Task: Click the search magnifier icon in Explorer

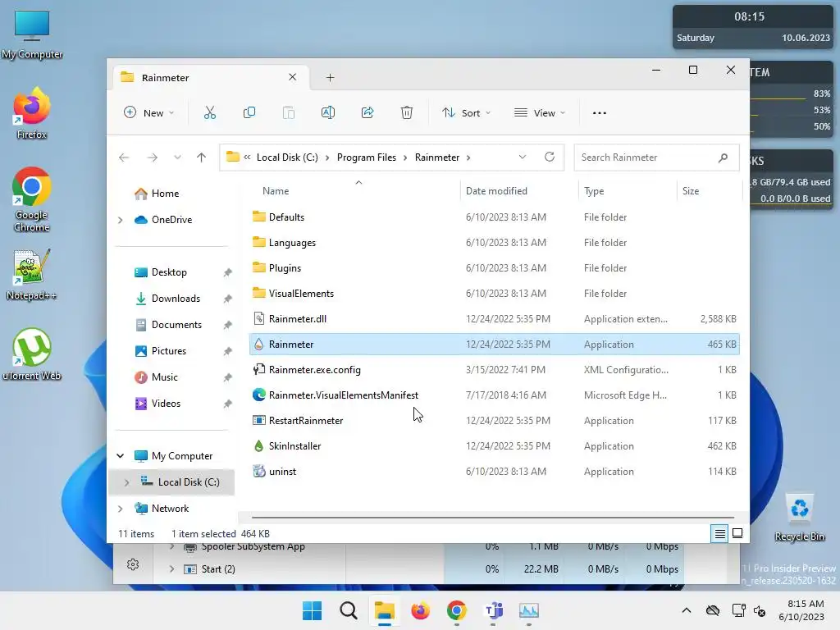Action: coord(724,157)
